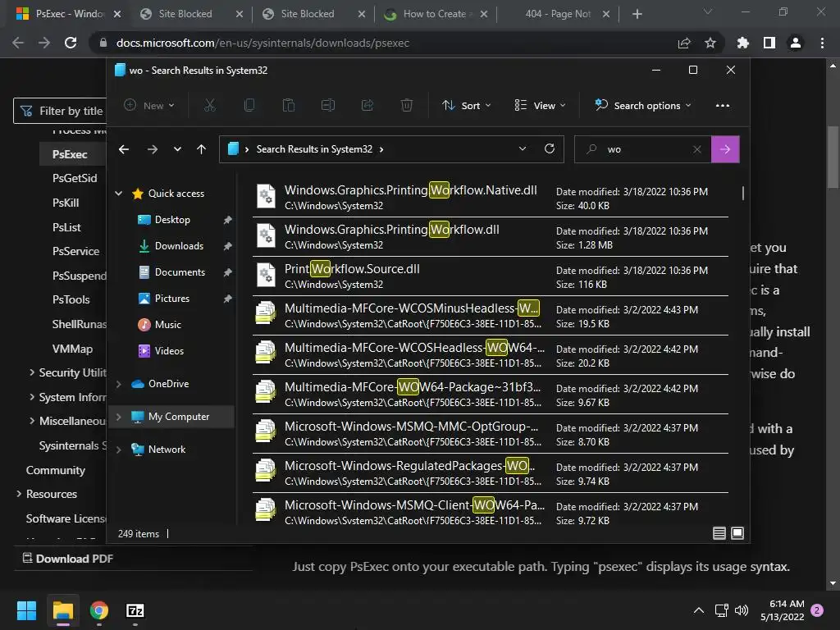
Task: Open Google Chrome from the taskbar
Action: tap(99, 610)
